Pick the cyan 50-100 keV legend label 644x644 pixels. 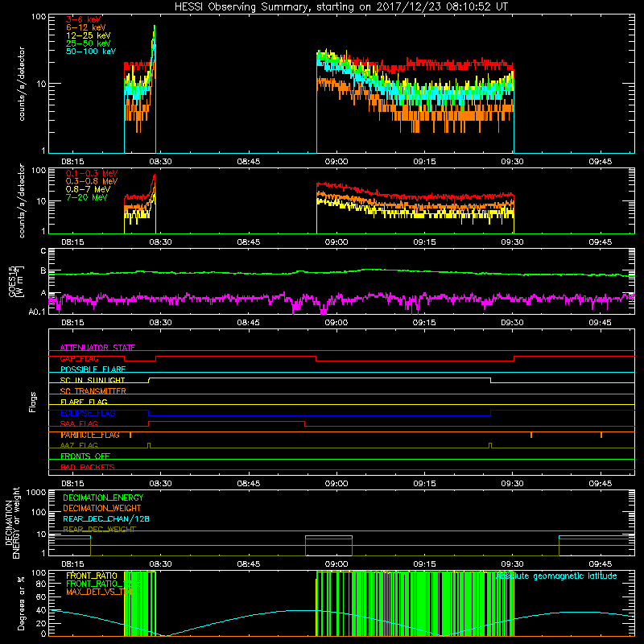pyautogui.click(x=91, y=52)
